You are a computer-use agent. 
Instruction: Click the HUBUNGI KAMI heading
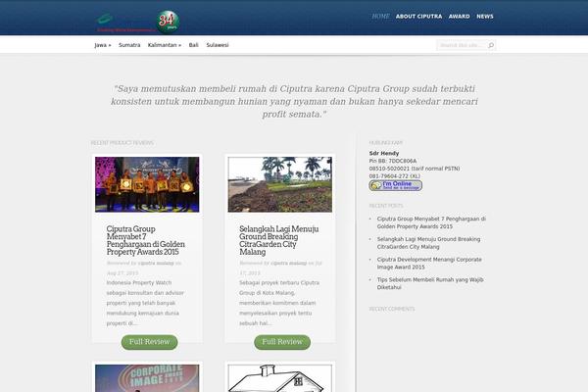(386, 143)
